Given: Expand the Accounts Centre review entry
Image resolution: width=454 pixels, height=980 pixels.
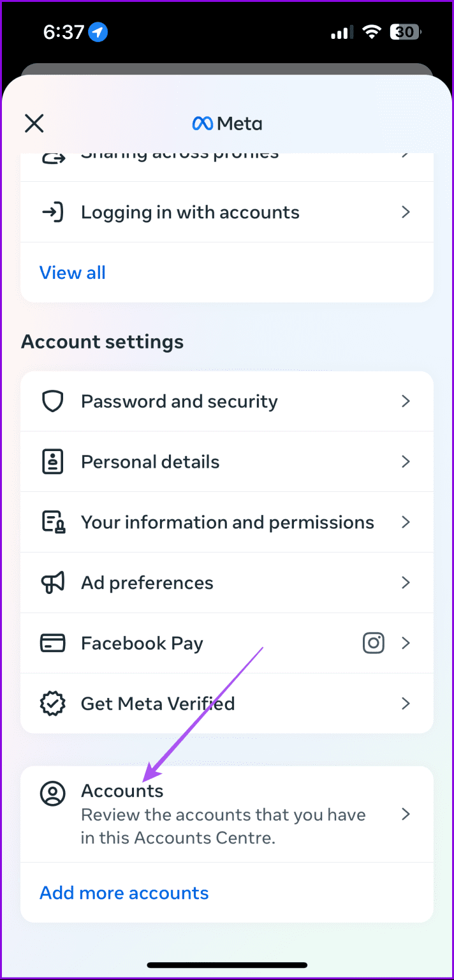Looking at the screenshot, I should click(227, 814).
